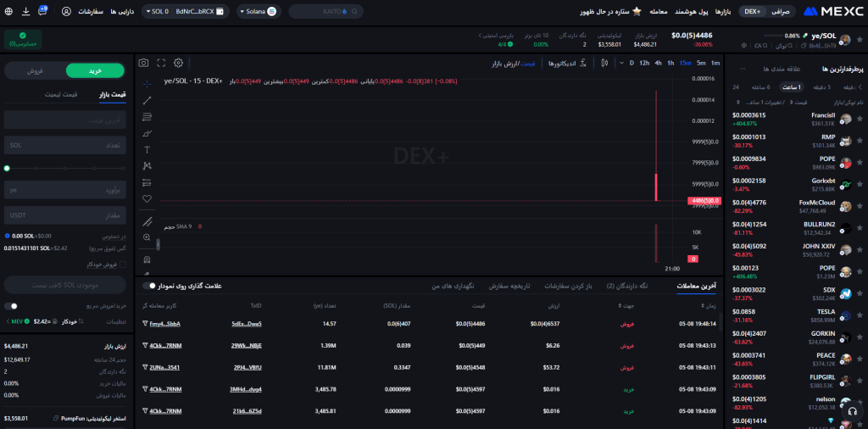Open transaction link SdEx...Dwa5
Screen dimensions: 868x429
(247, 324)
